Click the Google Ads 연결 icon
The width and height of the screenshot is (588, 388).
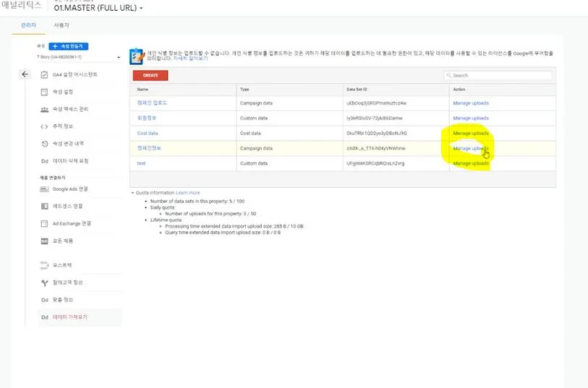(x=44, y=189)
